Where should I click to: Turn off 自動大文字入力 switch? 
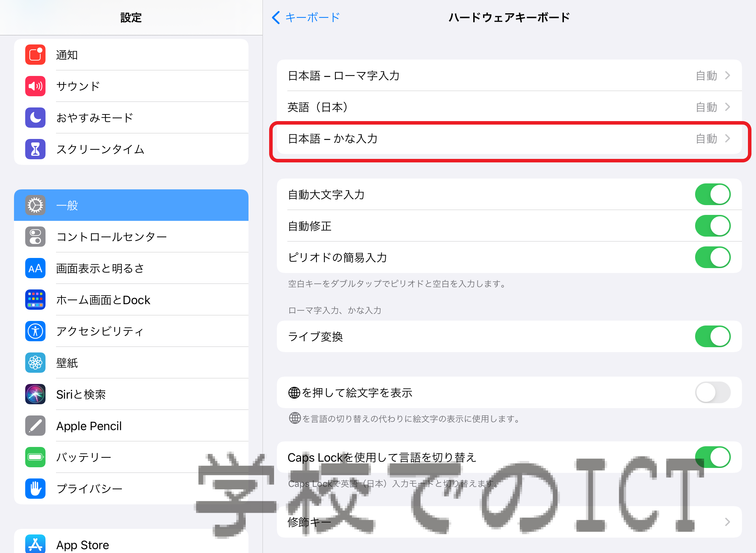(713, 194)
